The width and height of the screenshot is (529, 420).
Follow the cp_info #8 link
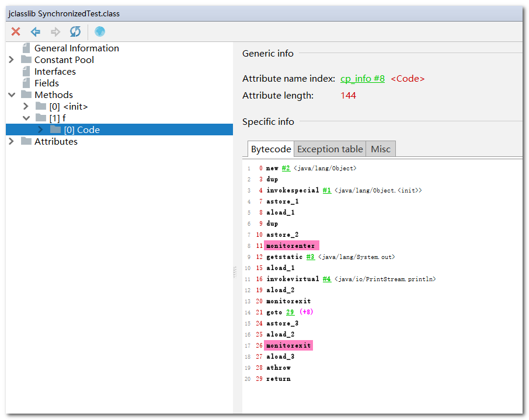coord(363,79)
